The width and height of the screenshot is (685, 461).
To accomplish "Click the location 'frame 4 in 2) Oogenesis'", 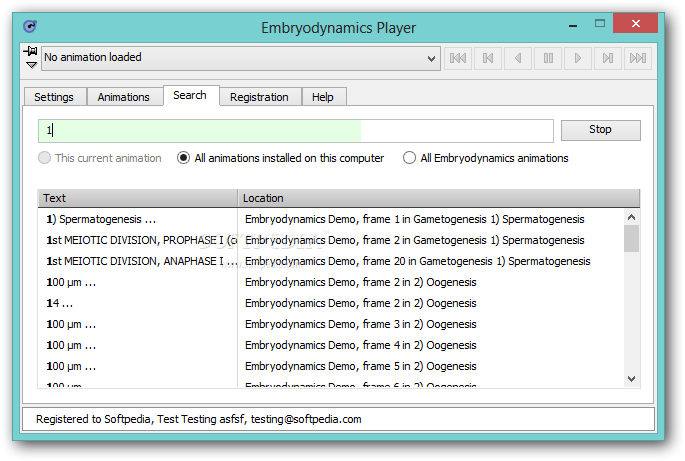I will pyautogui.click(x=361, y=345).
